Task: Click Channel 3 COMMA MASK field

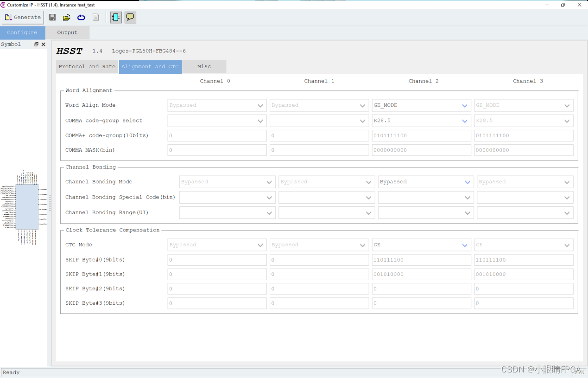Action: [x=524, y=150]
